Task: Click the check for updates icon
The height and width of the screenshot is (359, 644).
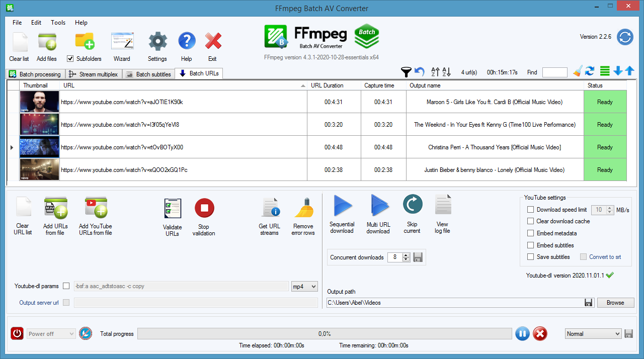Action: pos(625,37)
